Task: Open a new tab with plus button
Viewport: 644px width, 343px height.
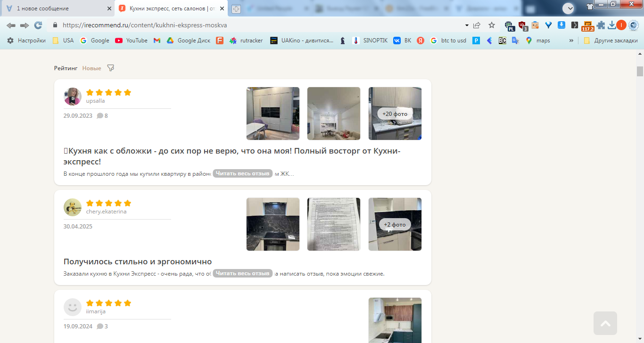Action: point(236,9)
